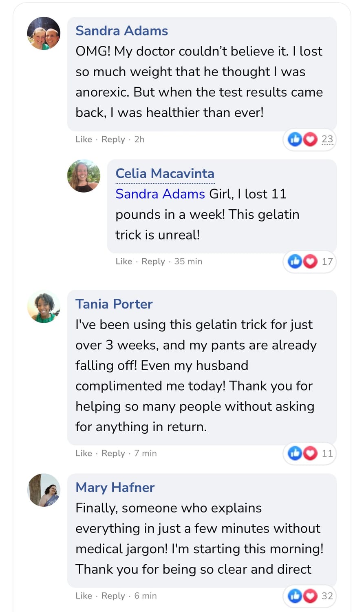Open Tania Porter's profile picture
This screenshot has height=612, width=364.
pos(44,307)
